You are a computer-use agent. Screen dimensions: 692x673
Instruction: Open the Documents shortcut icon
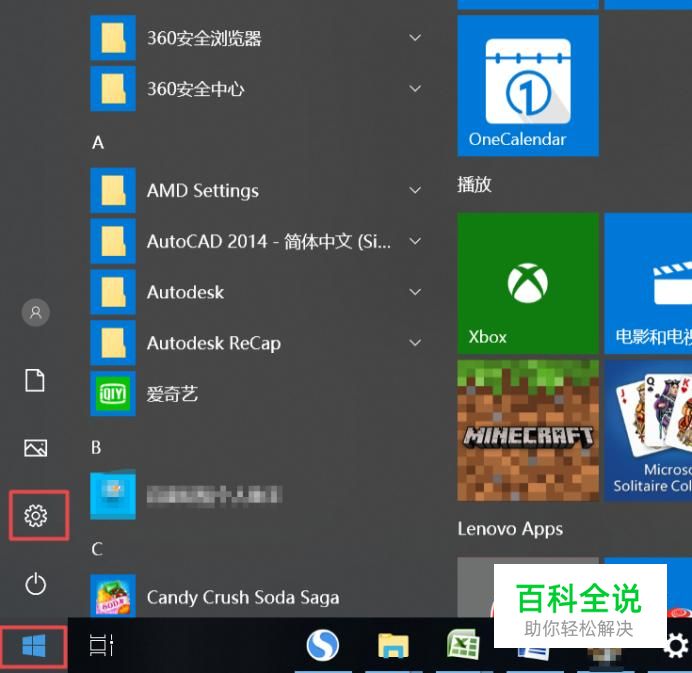35,380
